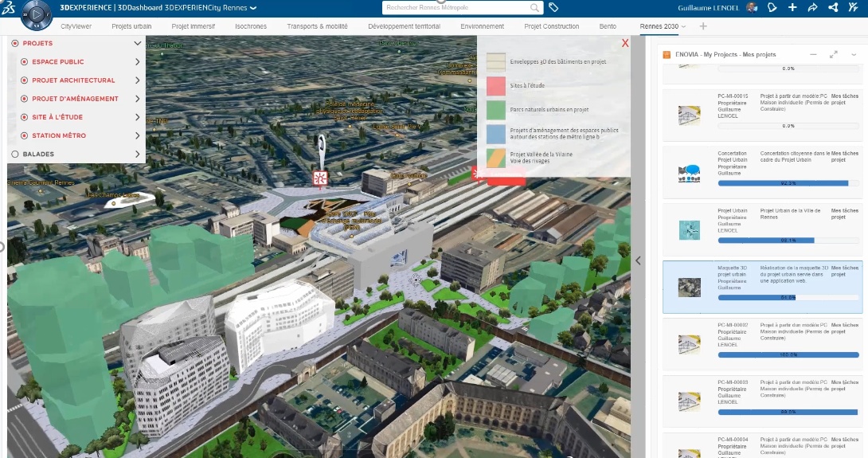The width and height of the screenshot is (868, 458).
Task: Click the SITE À L'ÉTUDE label
Action: pyautogui.click(x=57, y=117)
